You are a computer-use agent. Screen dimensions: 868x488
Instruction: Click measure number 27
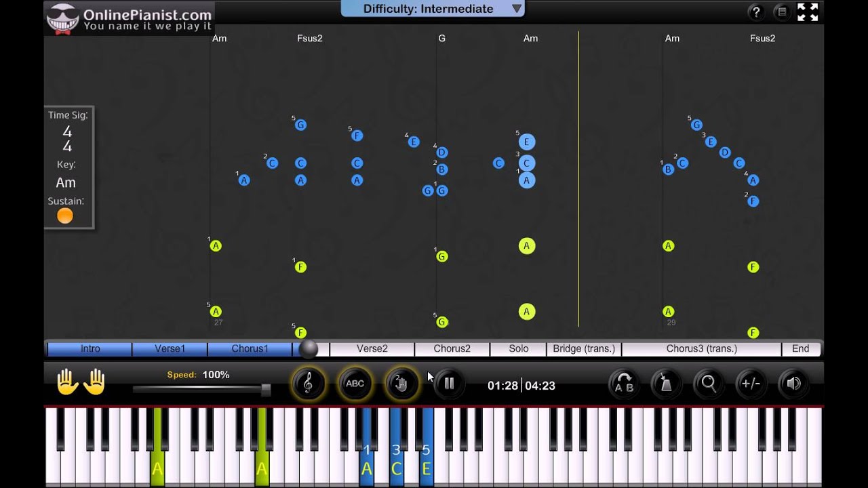pyautogui.click(x=218, y=323)
